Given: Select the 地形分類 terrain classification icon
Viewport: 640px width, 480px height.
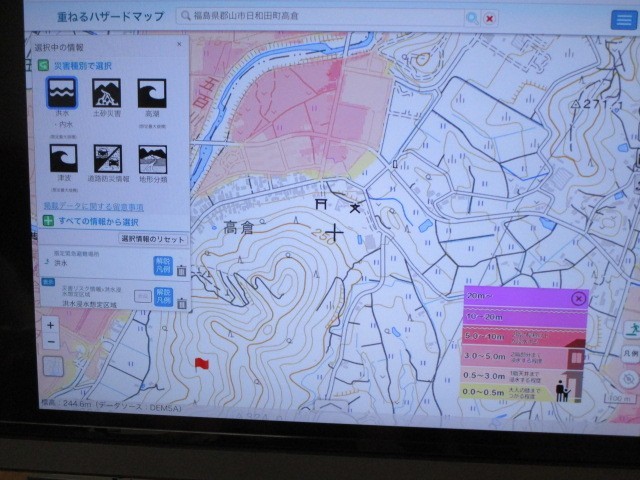Looking at the screenshot, I should click(x=153, y=158).
